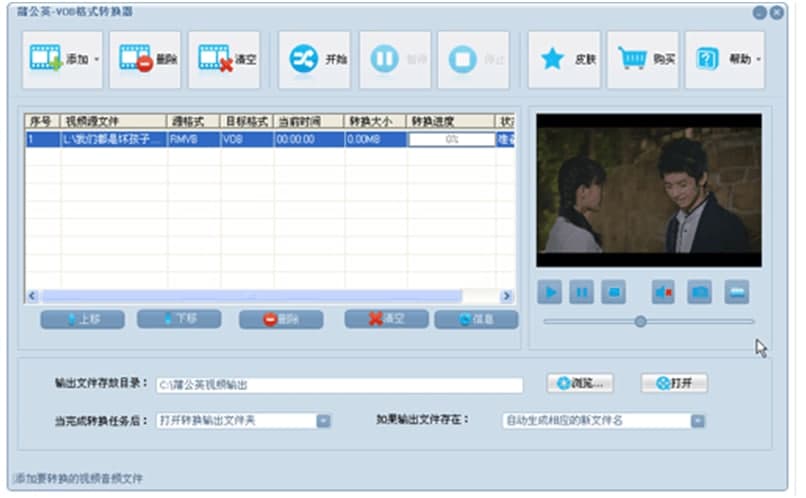Image resolution: width=806 pixels, height=498 pixels.
Task: Pause the preview video player
Action: 582,292
